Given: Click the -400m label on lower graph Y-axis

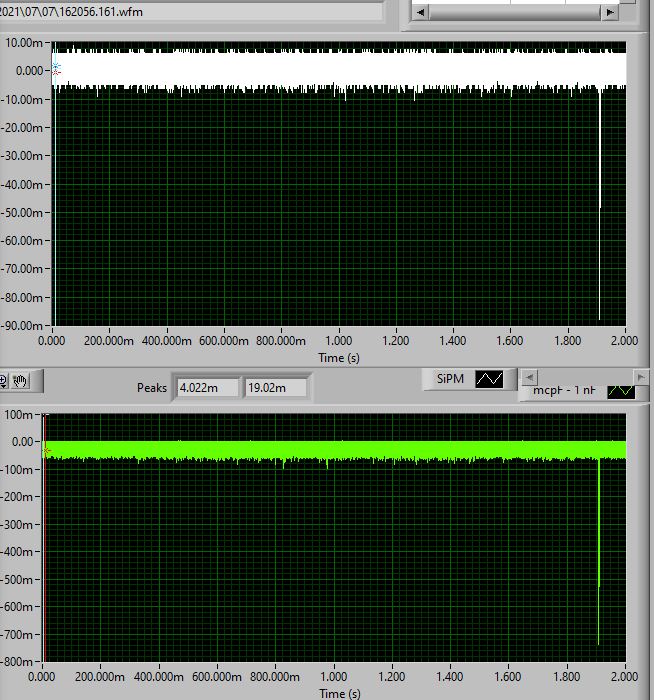Looking at the screenshot, I should [17, 552].
